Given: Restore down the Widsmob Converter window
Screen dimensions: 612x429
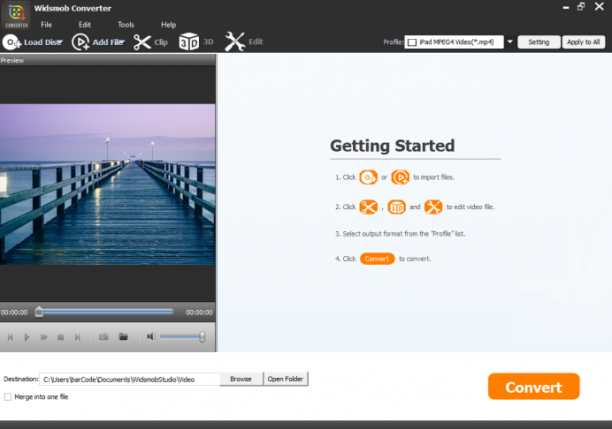Looking at the screenshot, I should coord(581,7).
